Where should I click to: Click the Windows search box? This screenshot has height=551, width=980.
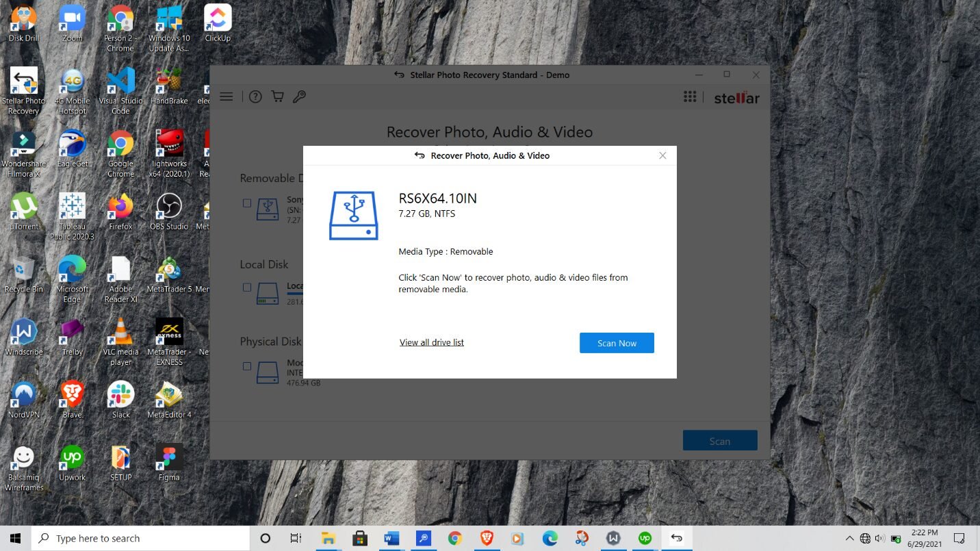(140, 539)
